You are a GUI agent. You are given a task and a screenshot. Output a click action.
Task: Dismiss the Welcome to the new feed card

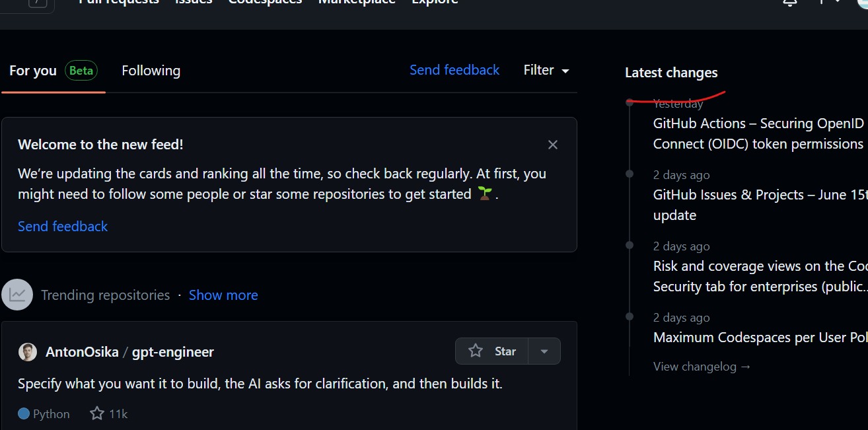553,145
